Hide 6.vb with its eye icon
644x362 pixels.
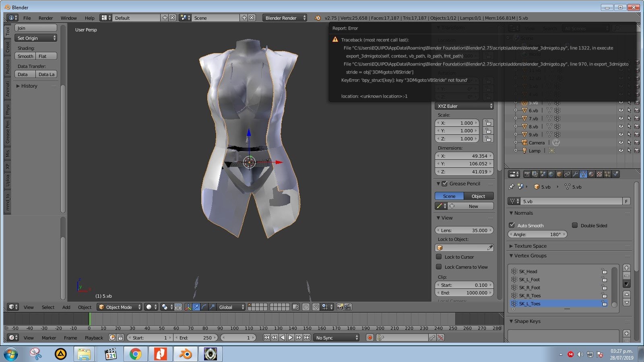point(621,110)
